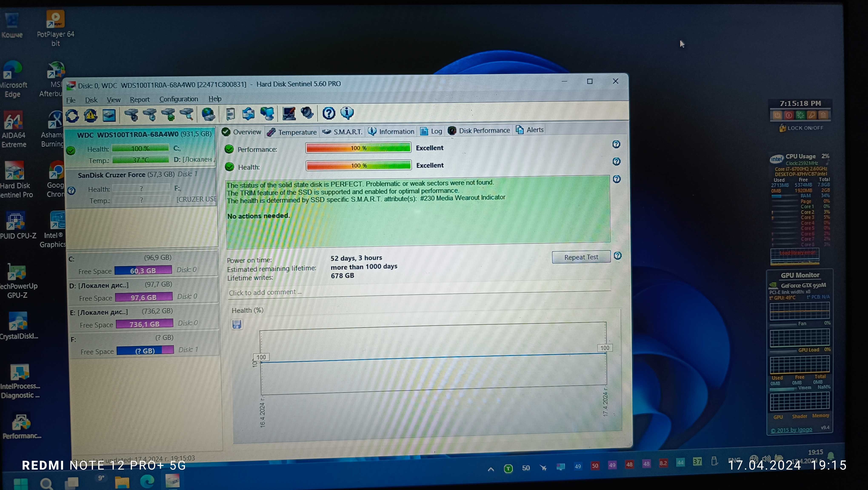Click the globe with disk toolbar icon
The height and width of the screenshot is (490, 868).
(208, 114)
